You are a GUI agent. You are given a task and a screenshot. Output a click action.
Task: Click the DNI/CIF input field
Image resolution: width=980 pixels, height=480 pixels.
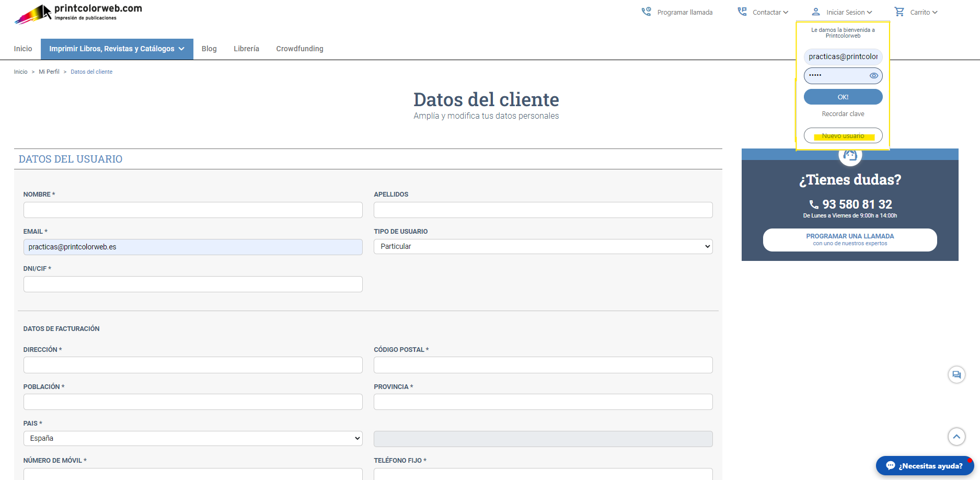pos(193,284)
